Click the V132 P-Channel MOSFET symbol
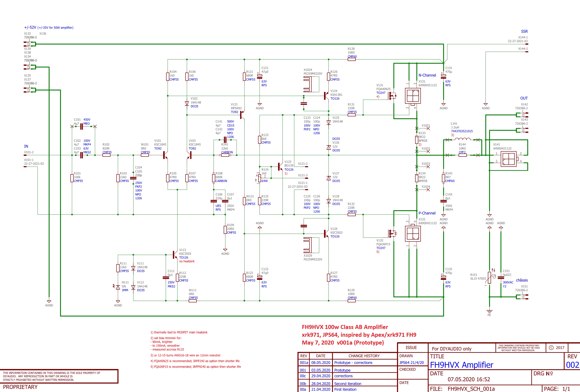 pyautogui.click(x=392, y=233)
